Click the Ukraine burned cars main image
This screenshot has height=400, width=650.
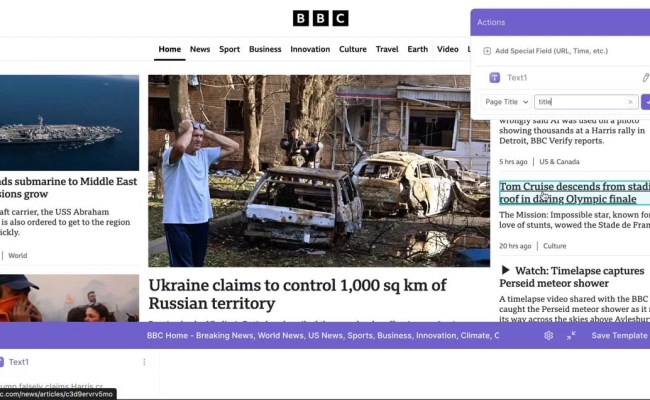pyautogui.click(x=319, y=171)
